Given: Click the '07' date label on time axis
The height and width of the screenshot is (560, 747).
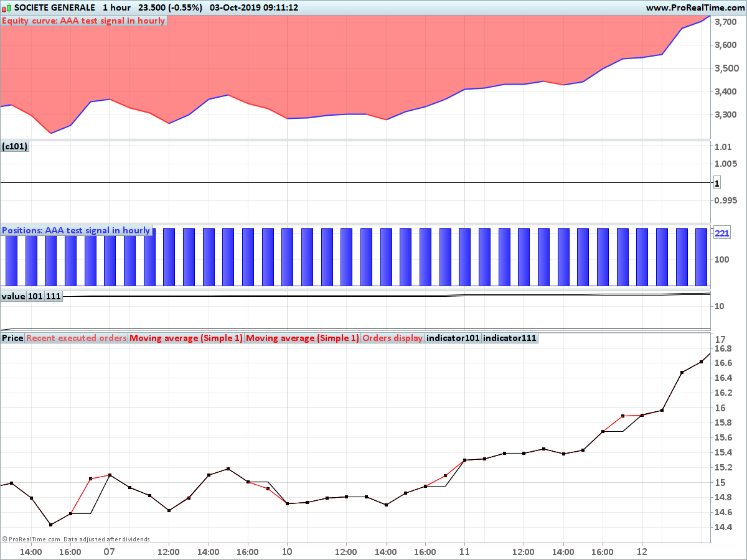Looking at the screenshot, I should (109, 551).
